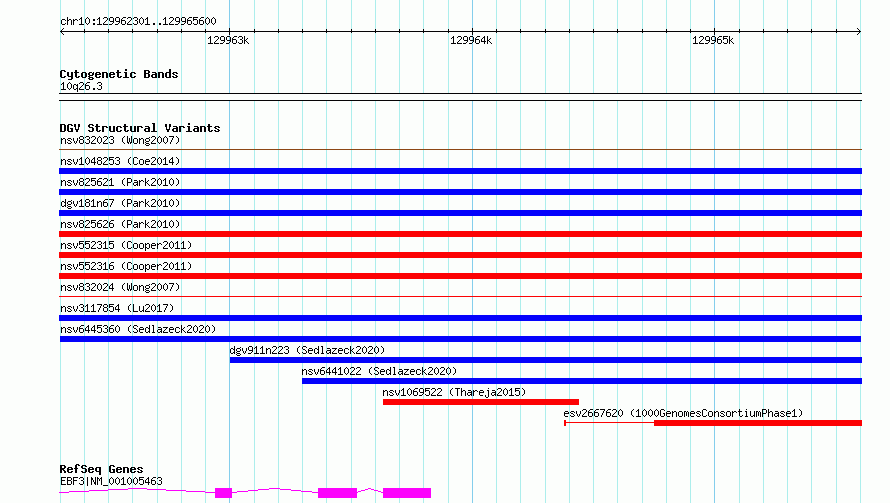Image resolution: width=890 pixels, height=503 pixels.
Task: Click the EBF3|NM_001005463 gene label
Action: [x=111, y=481]
